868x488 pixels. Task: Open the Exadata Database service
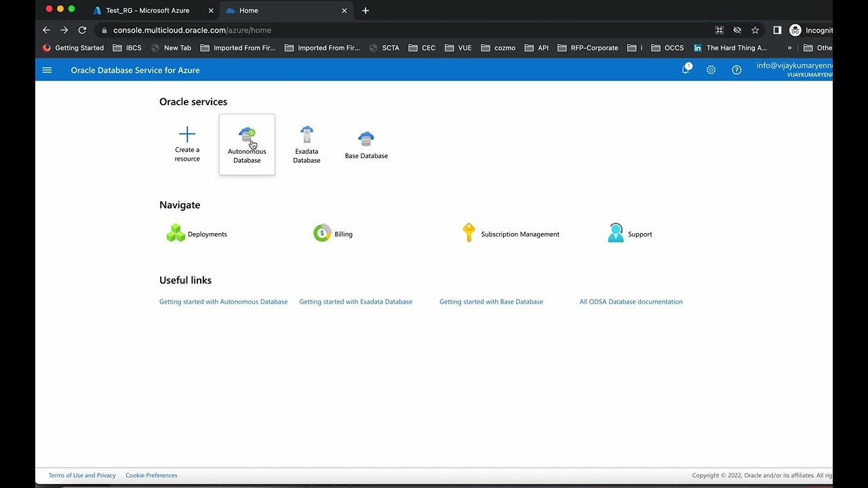point(307,144)
